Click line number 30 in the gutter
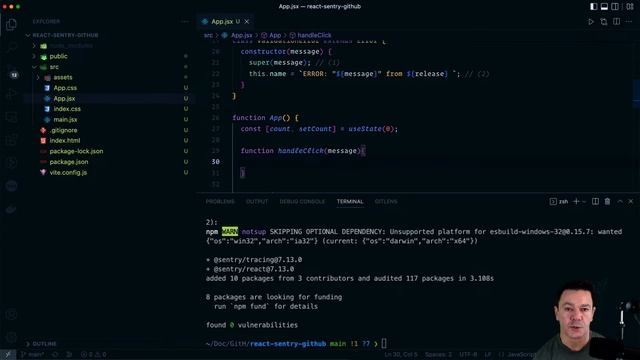The image size is (640, 360). [x=216, y=162]
